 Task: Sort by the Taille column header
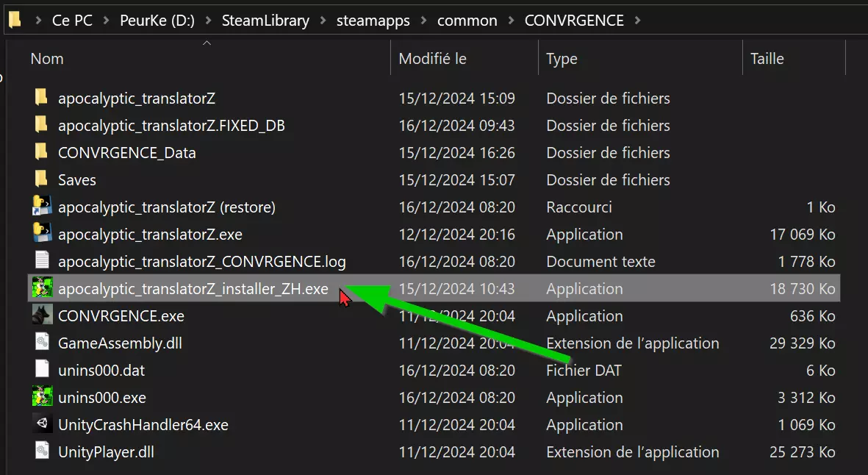point(767,59)
